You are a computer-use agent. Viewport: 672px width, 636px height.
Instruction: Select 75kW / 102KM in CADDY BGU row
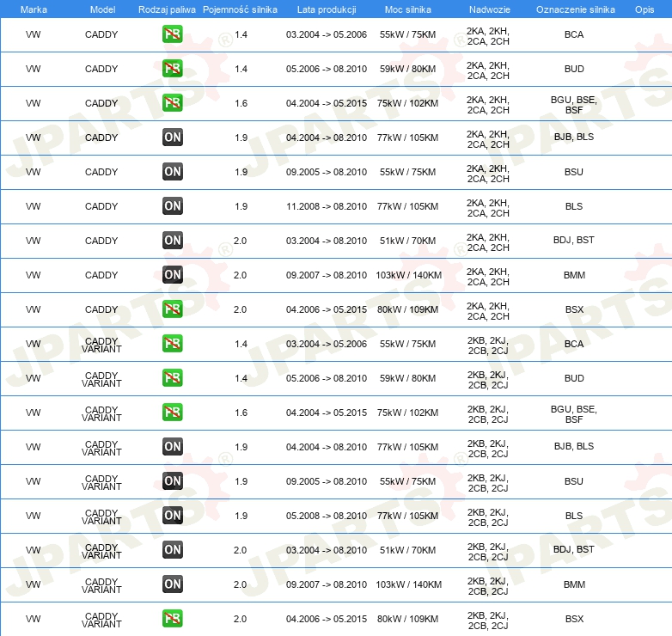(407, 103)
